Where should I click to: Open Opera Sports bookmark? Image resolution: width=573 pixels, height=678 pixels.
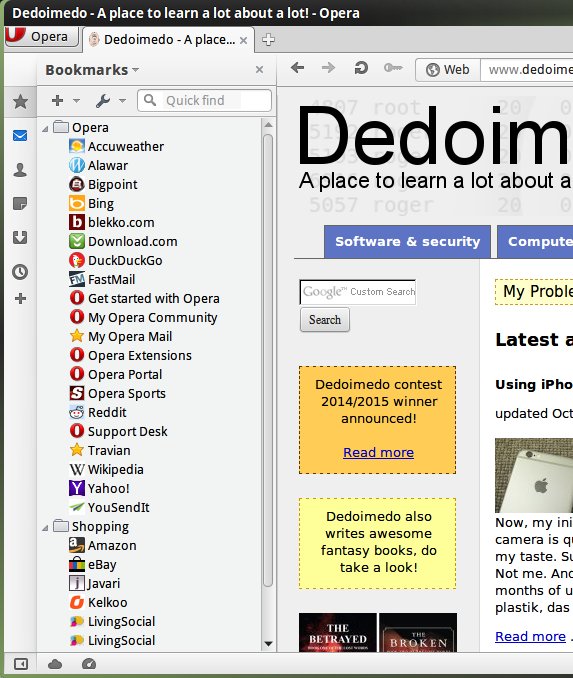click(x=117, y=394)
